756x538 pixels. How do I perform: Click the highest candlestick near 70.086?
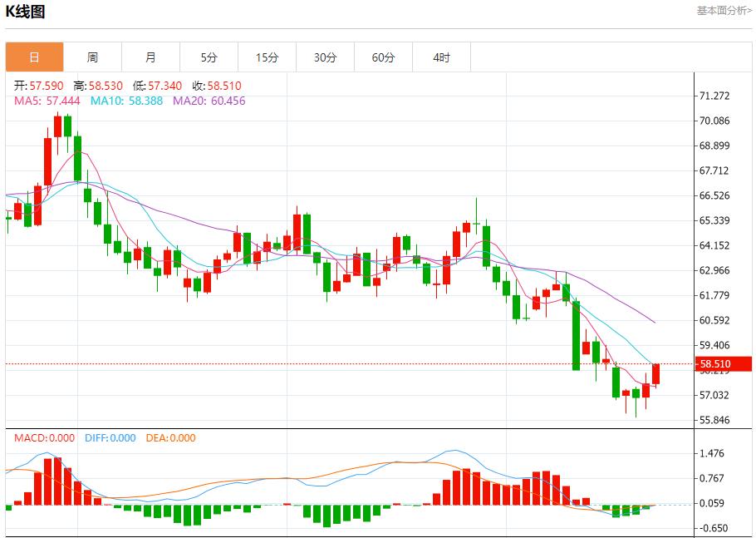(58, 126)
